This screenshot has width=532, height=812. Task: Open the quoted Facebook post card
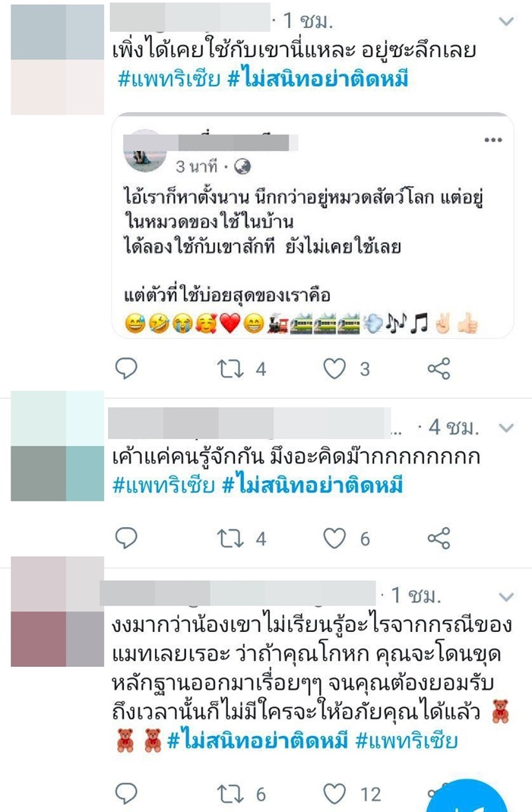[x=313, y=226]
